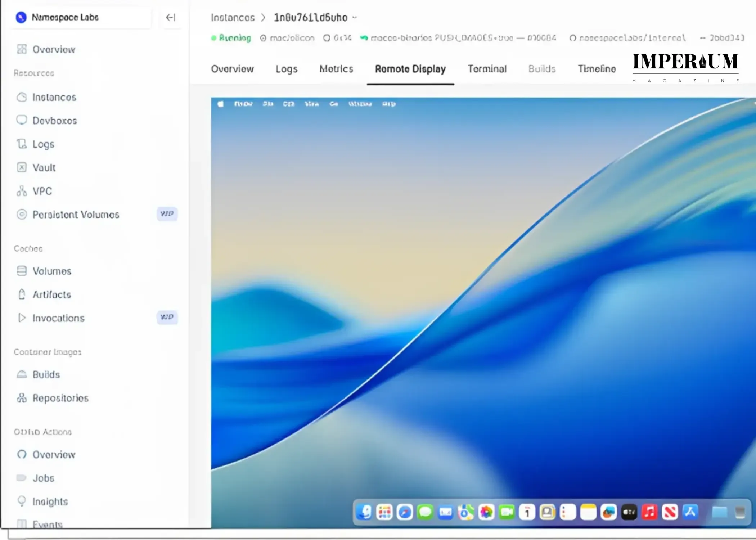Click the Artifacts icon in the sidebar
The height and width of the screenshot is (540, 756).
(22, 294)
